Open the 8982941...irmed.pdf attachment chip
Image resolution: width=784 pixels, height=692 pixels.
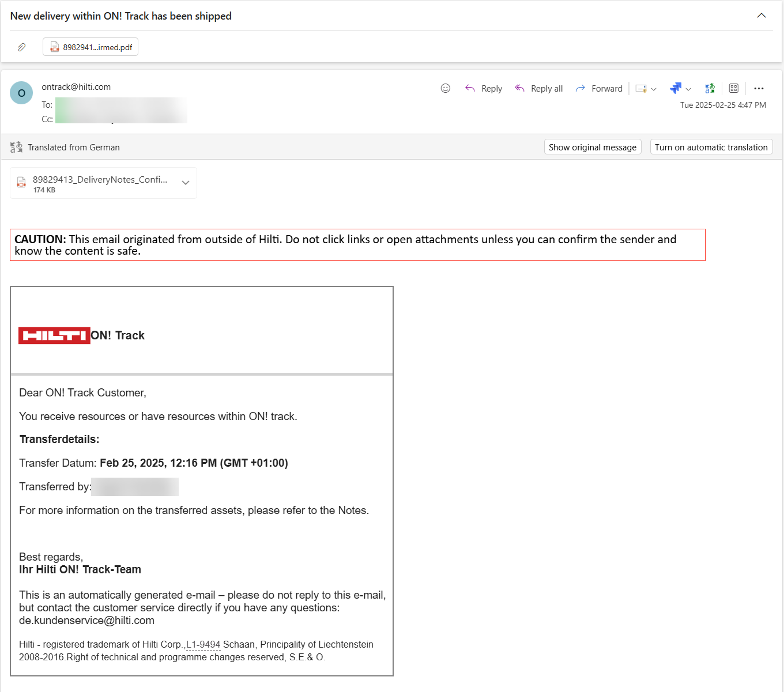(91, 47)
